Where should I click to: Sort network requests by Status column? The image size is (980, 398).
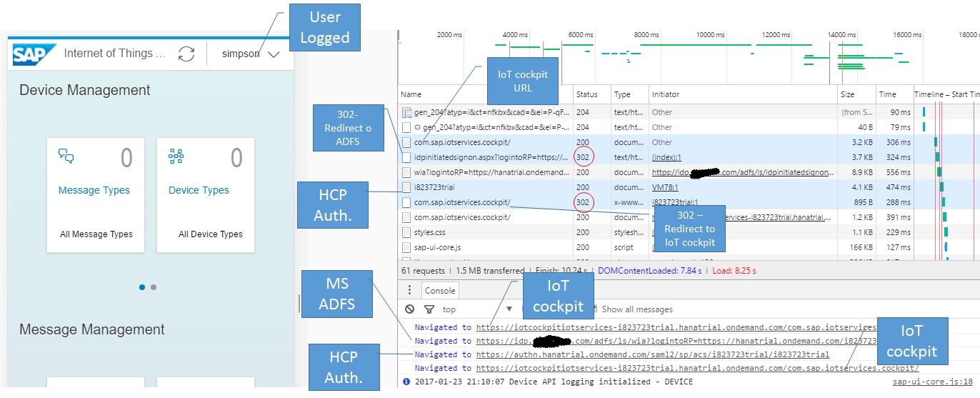click(x=592, y=94)
